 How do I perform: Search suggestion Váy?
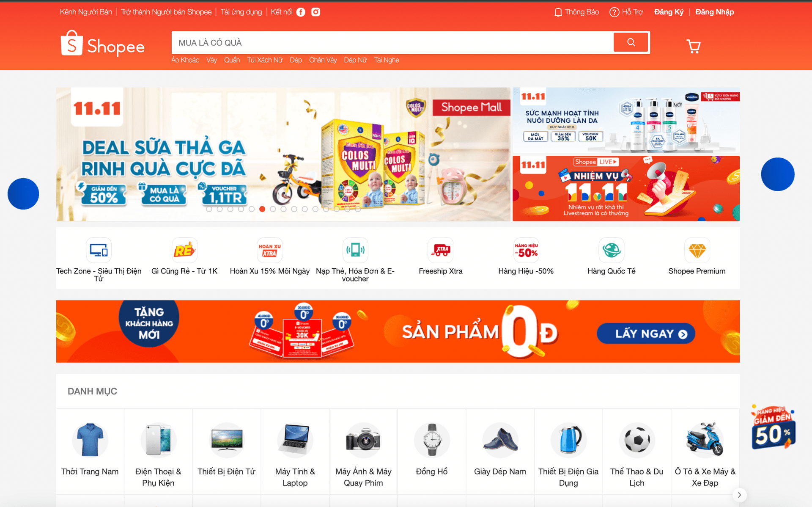point(211,60)
